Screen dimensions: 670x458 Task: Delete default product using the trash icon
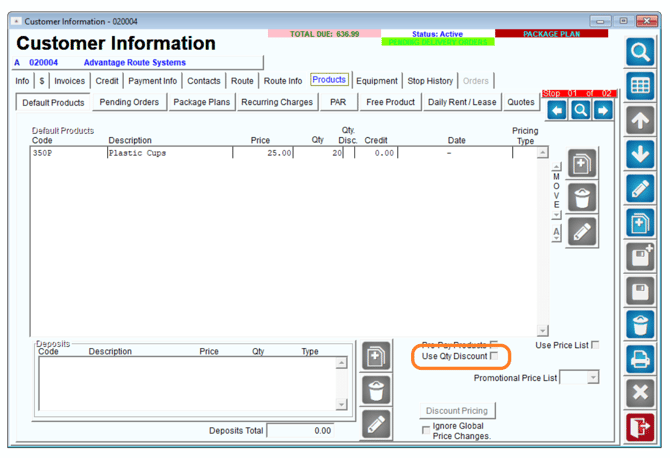(582, 197)
